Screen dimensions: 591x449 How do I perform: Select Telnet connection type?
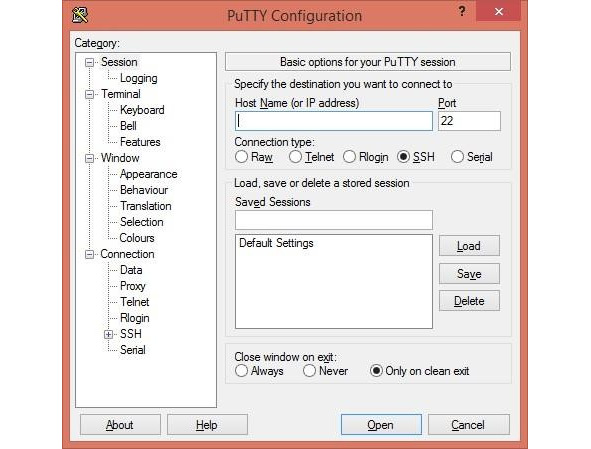pos(295,157)
